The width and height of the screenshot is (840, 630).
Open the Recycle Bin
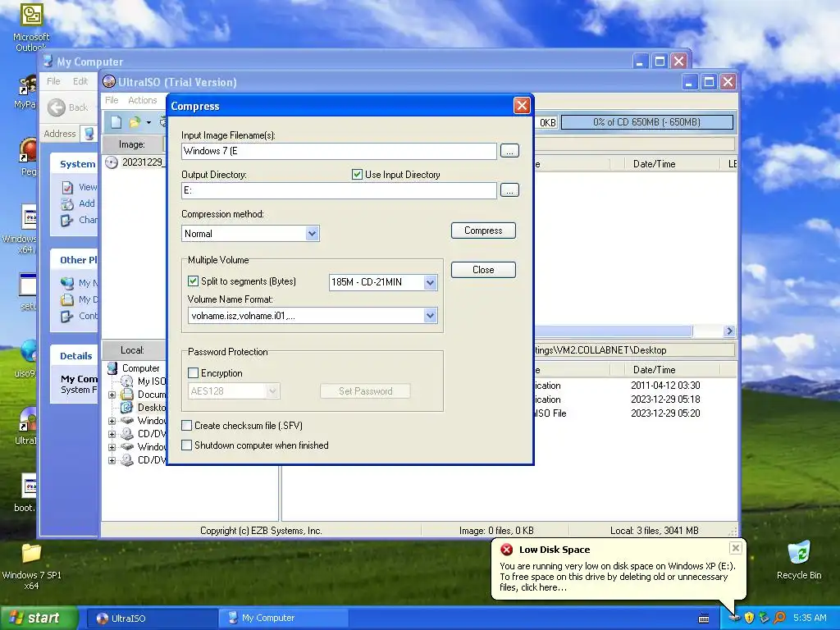(799, 553)
